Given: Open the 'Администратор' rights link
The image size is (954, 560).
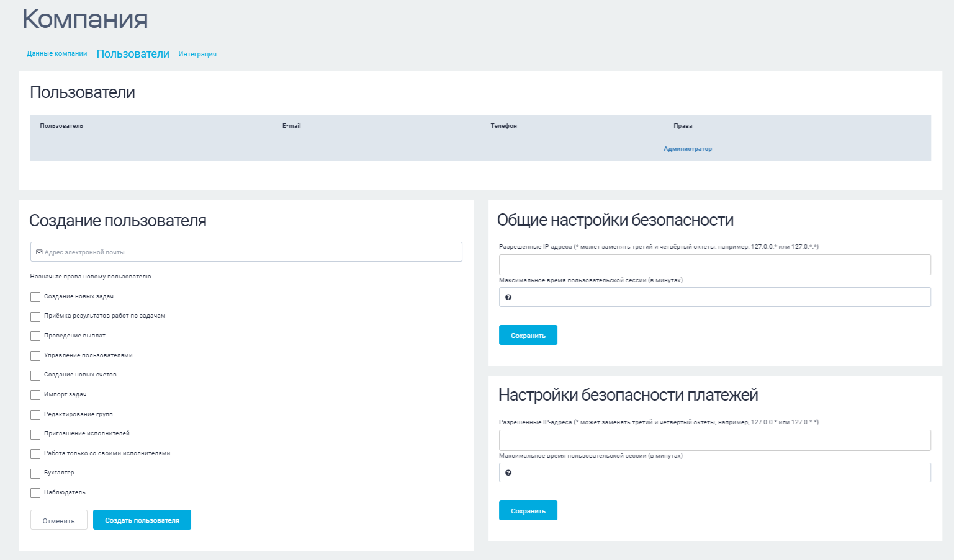Looking at the screenshot, I should pos(687,149).
